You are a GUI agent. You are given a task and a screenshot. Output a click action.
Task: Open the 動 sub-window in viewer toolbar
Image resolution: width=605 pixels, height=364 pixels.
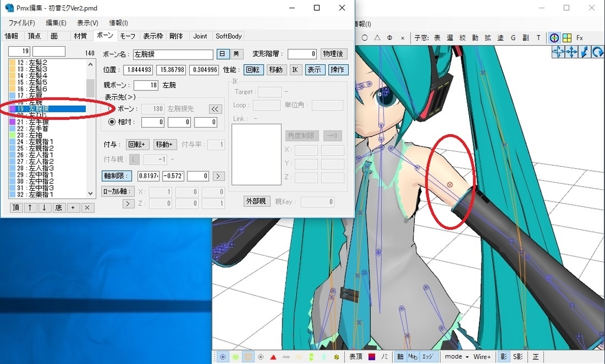click(475, 38)
